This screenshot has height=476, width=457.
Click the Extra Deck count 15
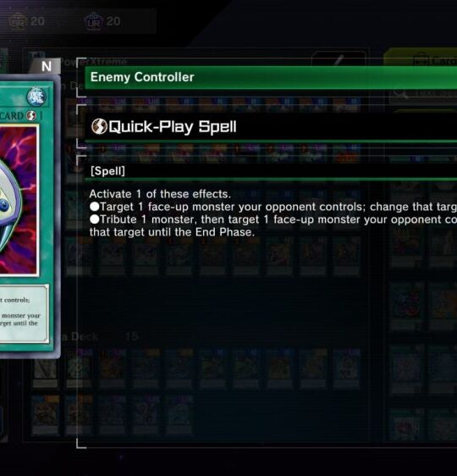tap(132, 336)
